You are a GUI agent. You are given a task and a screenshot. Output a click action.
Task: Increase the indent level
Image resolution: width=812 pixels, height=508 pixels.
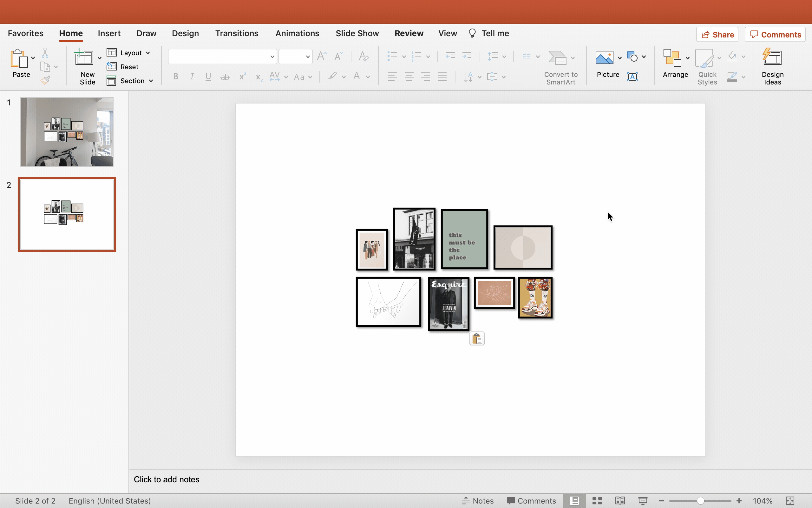point(467,57)
